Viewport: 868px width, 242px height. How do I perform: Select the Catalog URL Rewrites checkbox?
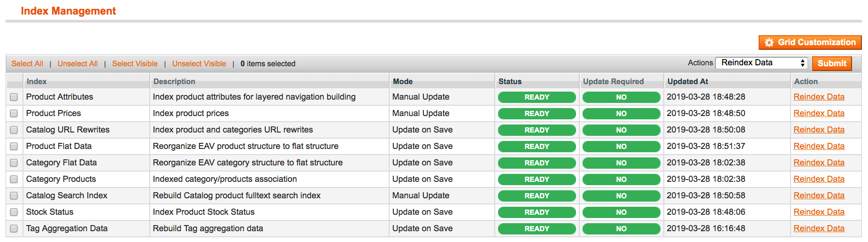14,130
